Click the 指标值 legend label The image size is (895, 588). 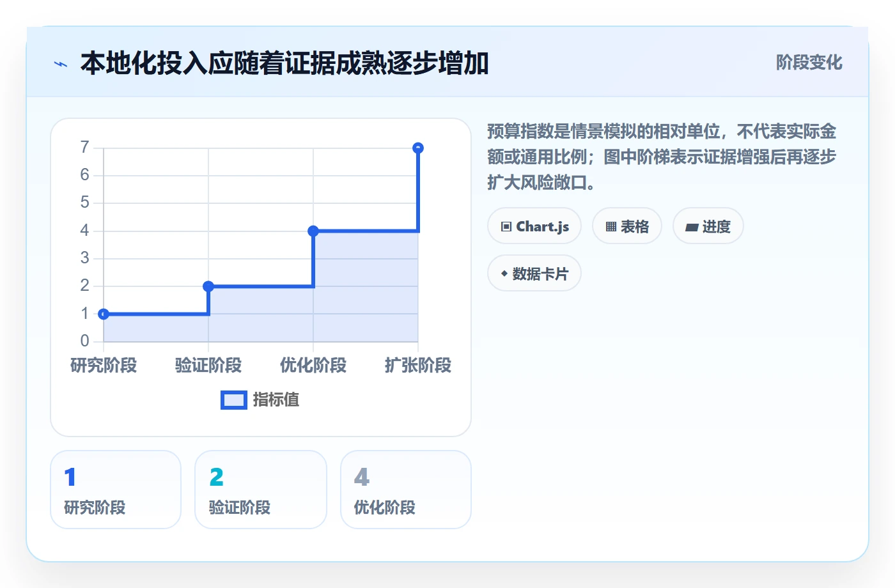click(276, 400)
